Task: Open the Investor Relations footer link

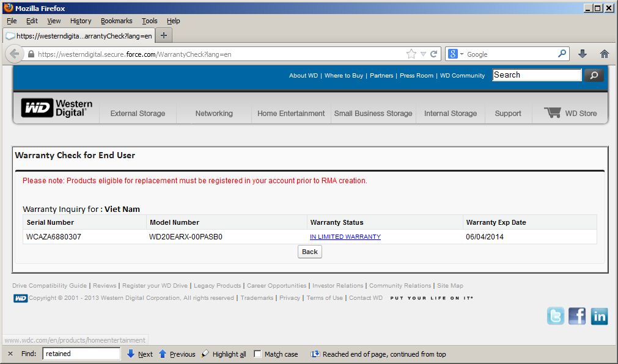Action: (338, 286)
